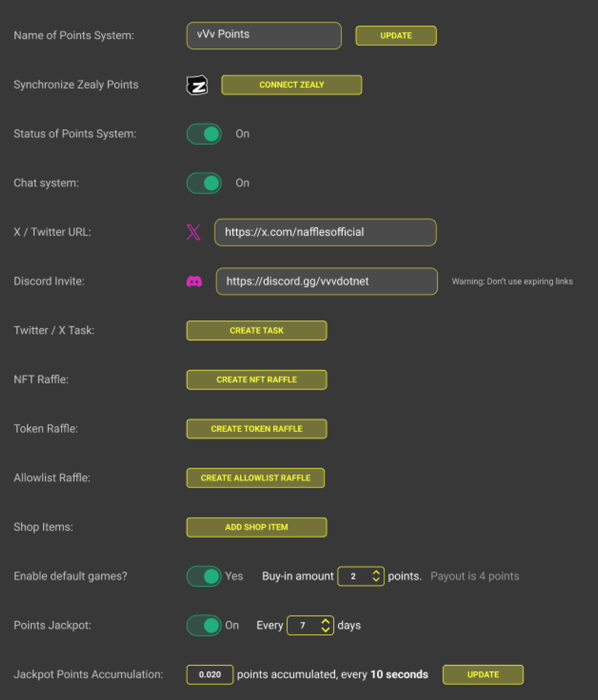This screenshot has width=598, height=700.
Task: Click the jackpot days stepper arrows
Action: pos(325,625)
